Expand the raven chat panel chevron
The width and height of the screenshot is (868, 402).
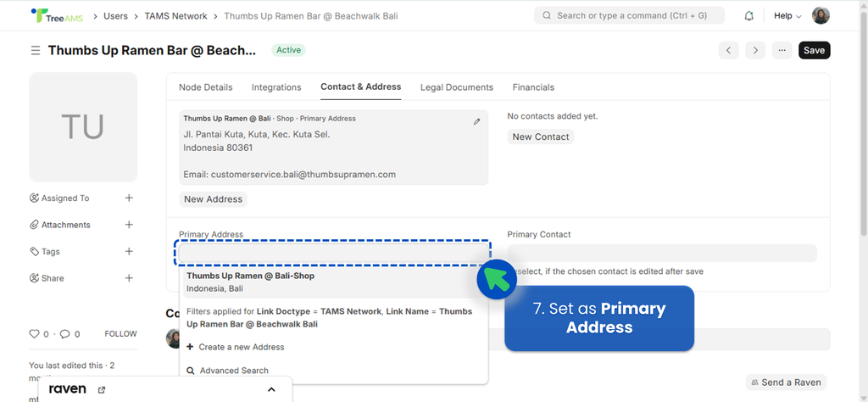pyautogui.click(x=271, y=390)
